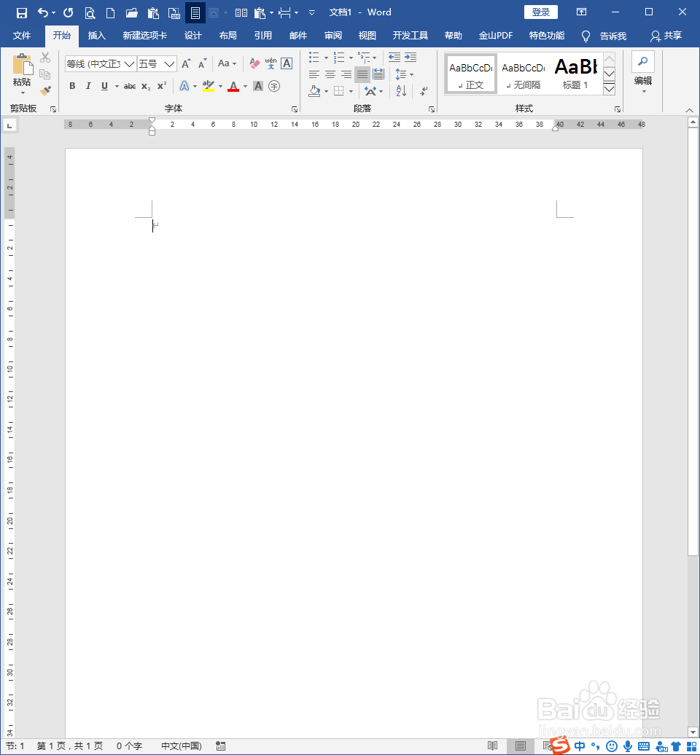Switch to the 审阅 Review tab
Image resolution: width=700 pixels, height=755 pixels.
[333, 36]
